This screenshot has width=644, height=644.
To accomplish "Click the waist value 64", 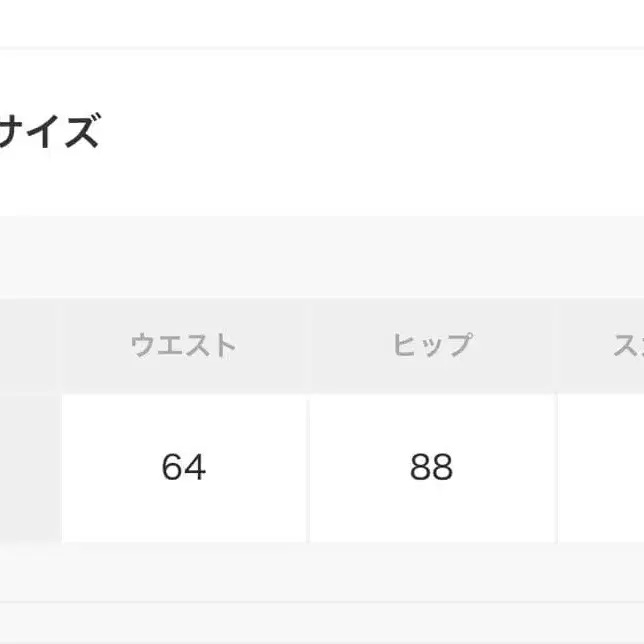I will 183,467.
